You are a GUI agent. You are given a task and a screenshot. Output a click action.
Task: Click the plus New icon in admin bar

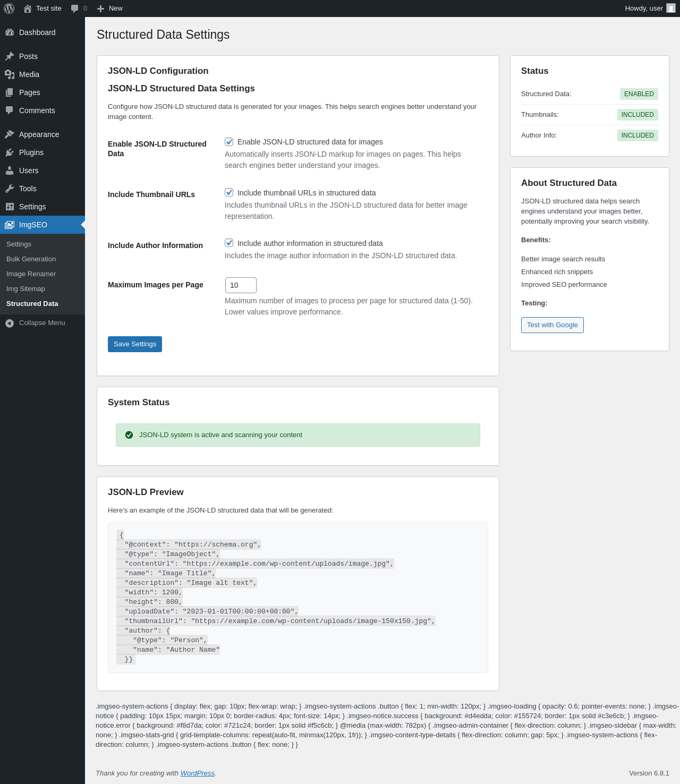tap(100, 8)
